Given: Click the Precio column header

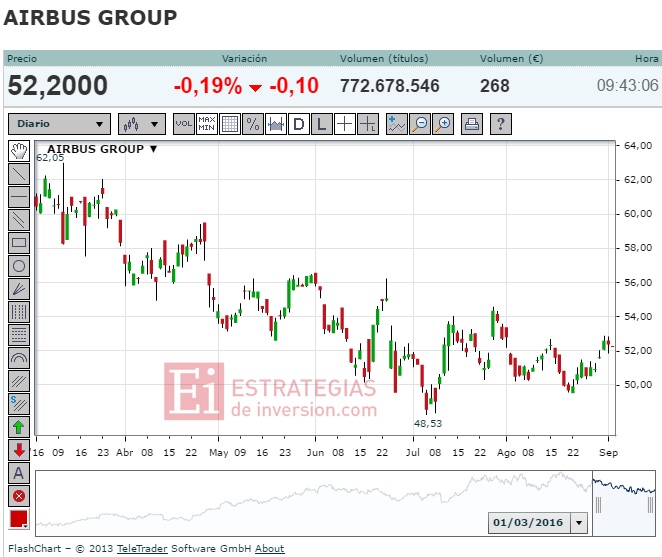Looking at the screenshot, I should (x=22, y=59).
